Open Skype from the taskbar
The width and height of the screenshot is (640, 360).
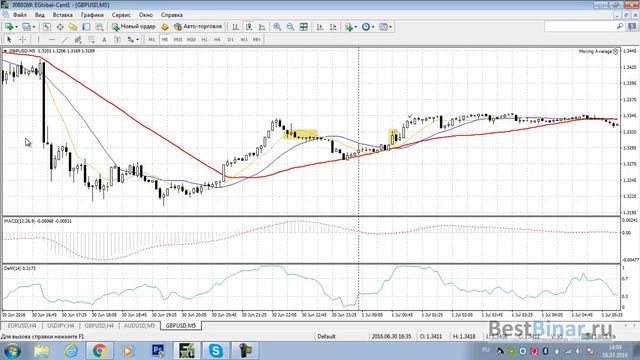[x=216, y=351]
